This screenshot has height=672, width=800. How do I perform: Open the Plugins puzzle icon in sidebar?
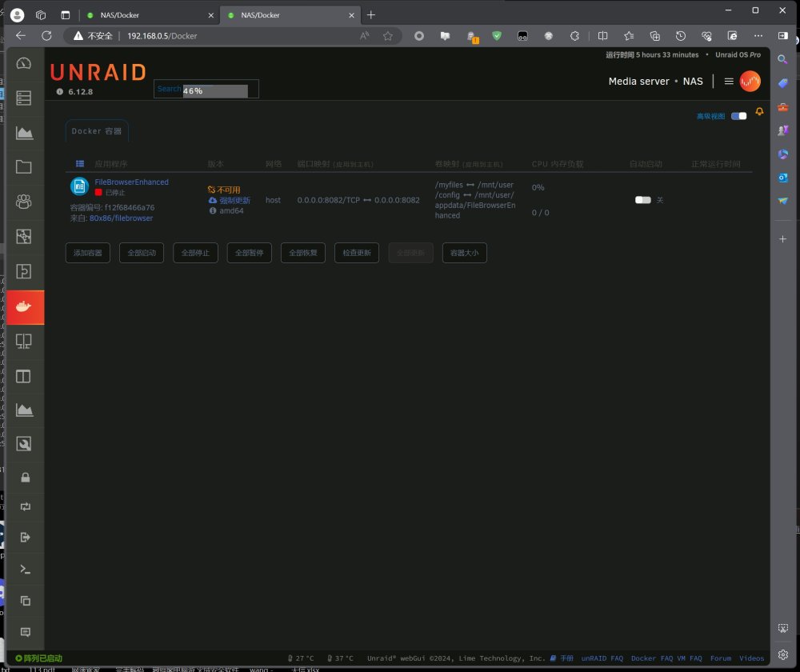(x=24, y=236)
